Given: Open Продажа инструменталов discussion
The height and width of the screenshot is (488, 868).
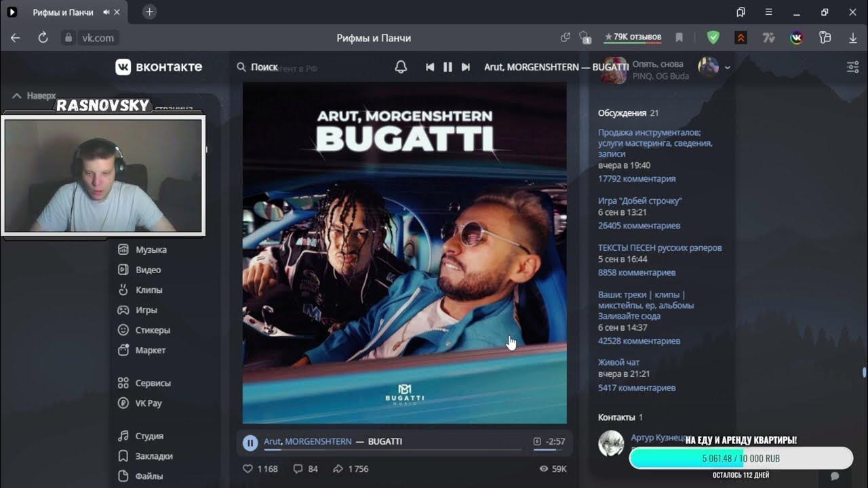Looking at the screenshot, I should (655, 143).
